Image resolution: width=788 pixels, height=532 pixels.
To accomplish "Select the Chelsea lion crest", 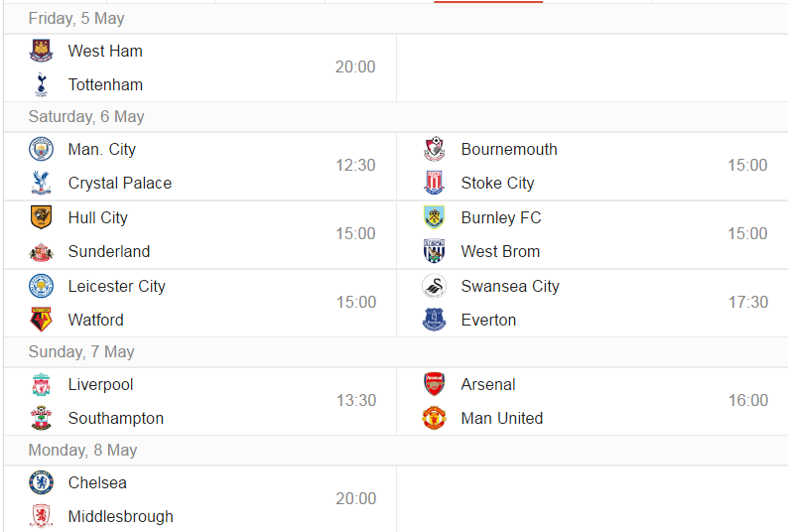I will click(42, 482).
